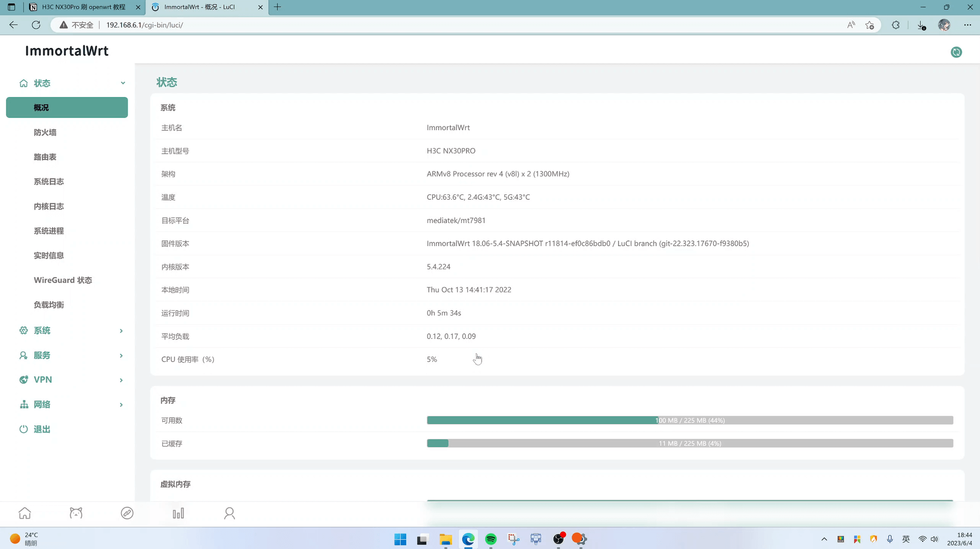Click the 退出 logout option

tap(42, 429)
